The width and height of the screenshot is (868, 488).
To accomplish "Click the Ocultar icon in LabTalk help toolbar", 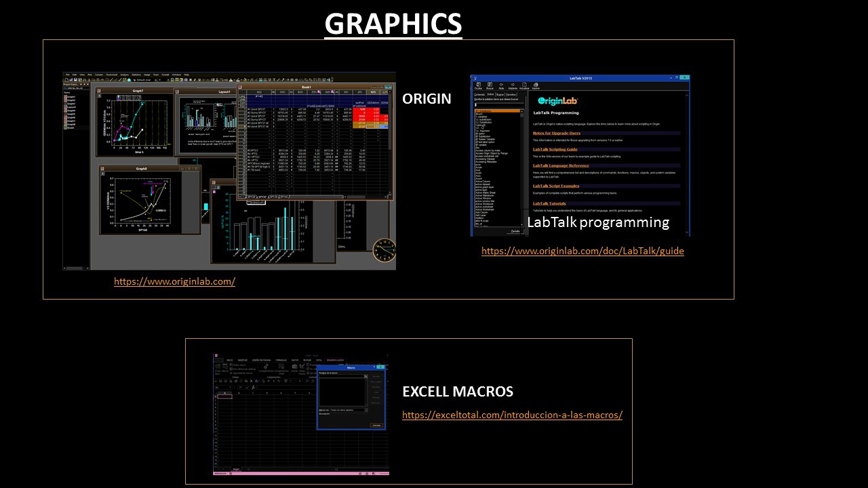I will [x=478, y=85].
